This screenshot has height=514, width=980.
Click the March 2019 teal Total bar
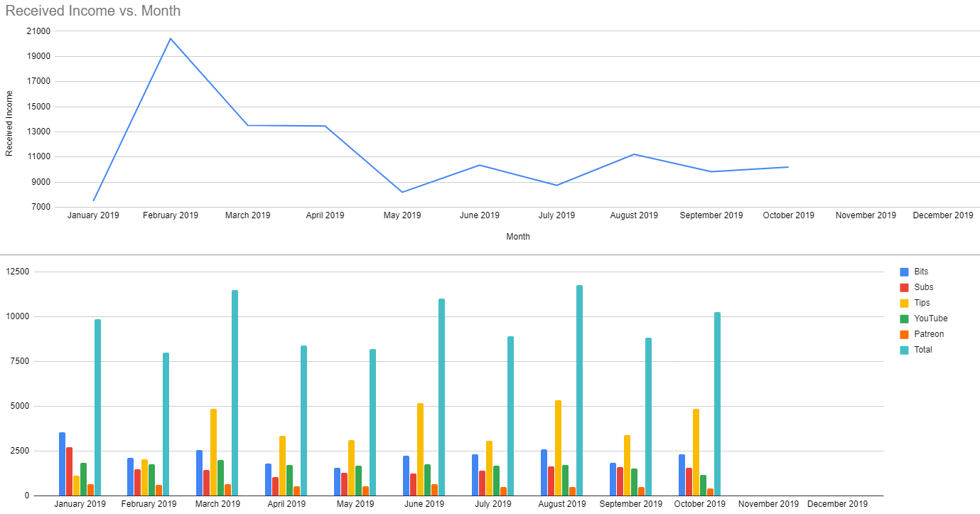(x=235, y=393)
